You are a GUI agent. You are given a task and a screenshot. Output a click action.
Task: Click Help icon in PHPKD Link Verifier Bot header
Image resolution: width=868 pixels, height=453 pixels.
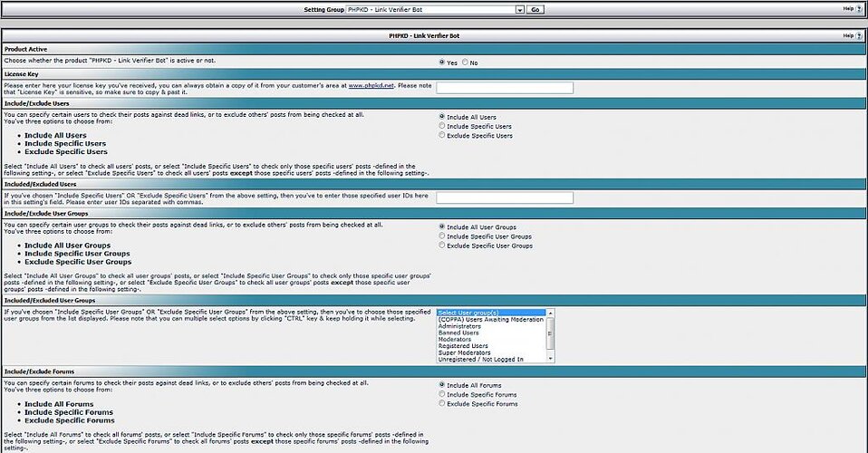[x=859, y=35]
